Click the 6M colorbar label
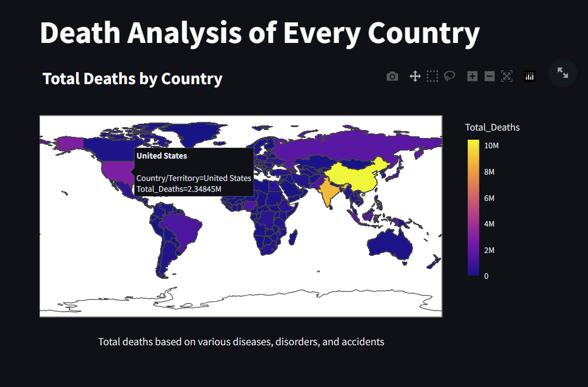The height and width of the screenshot is (387, 588). coord(489,198)
